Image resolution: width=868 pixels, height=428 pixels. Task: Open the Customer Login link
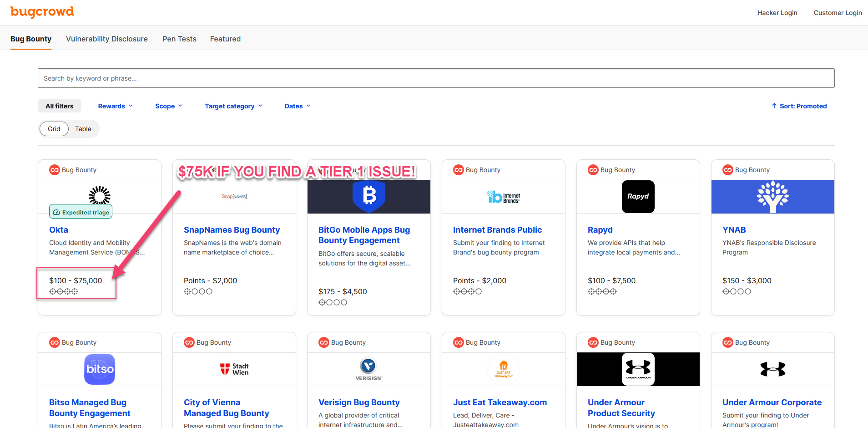838,13
